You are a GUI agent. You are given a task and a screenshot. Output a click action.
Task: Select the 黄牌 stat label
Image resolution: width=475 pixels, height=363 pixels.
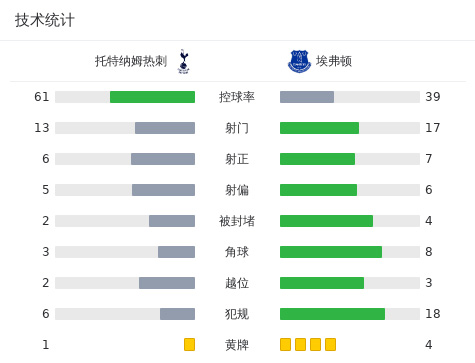237,345
